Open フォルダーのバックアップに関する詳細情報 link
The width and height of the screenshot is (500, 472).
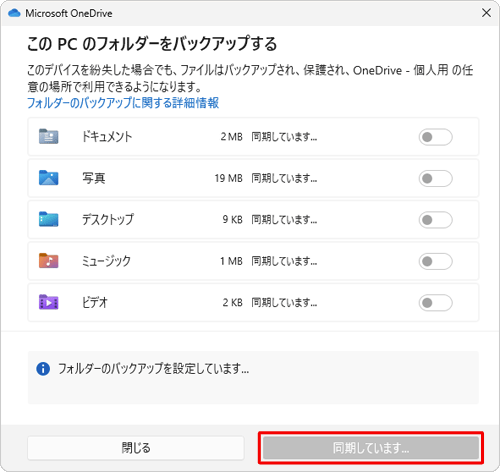[x=123, y=103]
